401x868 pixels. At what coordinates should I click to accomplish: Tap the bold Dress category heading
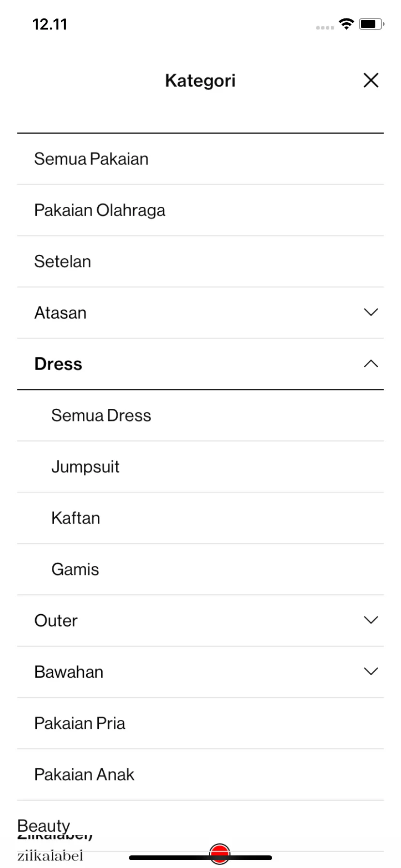[58, 364]
